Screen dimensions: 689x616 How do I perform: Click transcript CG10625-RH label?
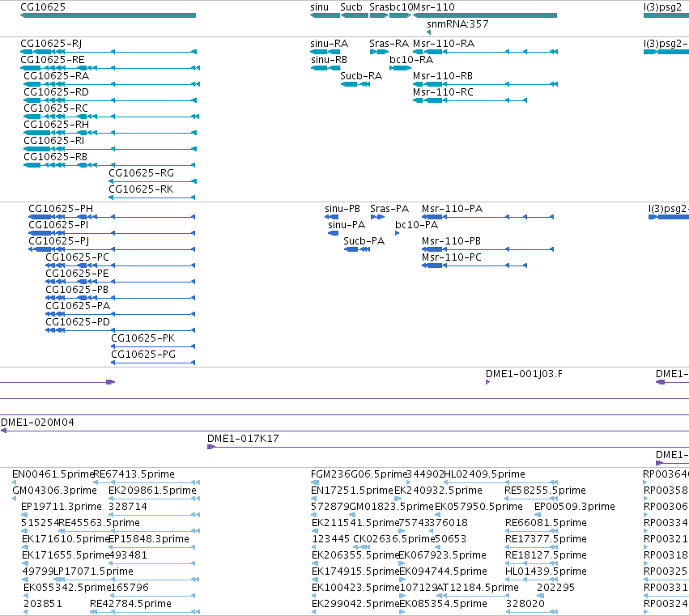[56, 125]
